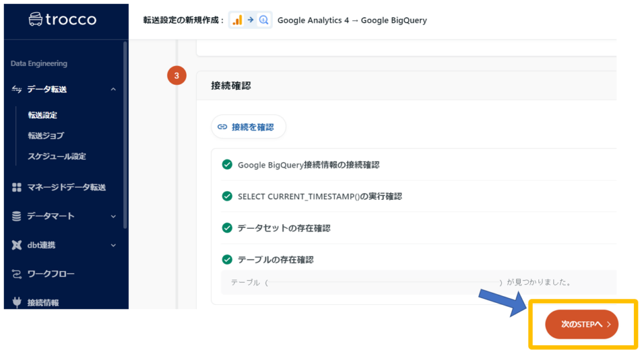Click the Google Analytics 4 source icon
Viewport: 644px width, 352px height.
tap(237, 20)
